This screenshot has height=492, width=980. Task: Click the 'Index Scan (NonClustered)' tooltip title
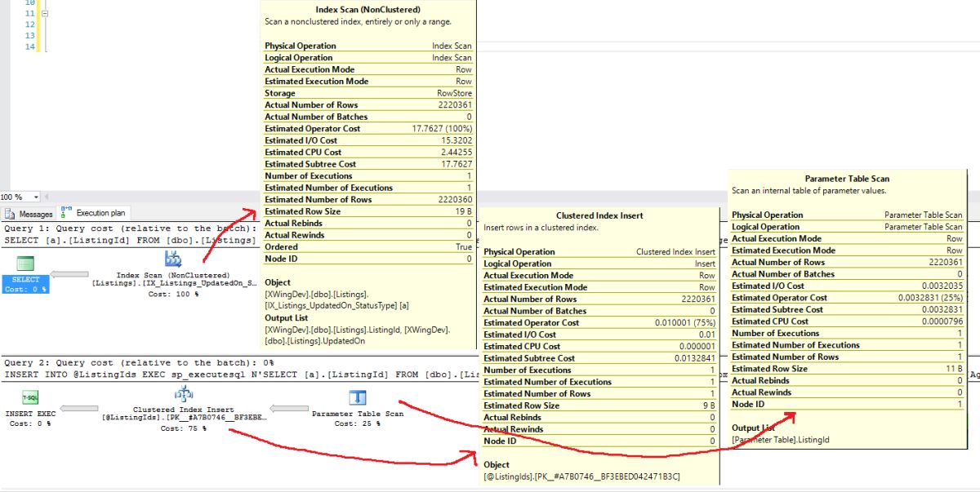pyautogui.click(x=367, y=10)
